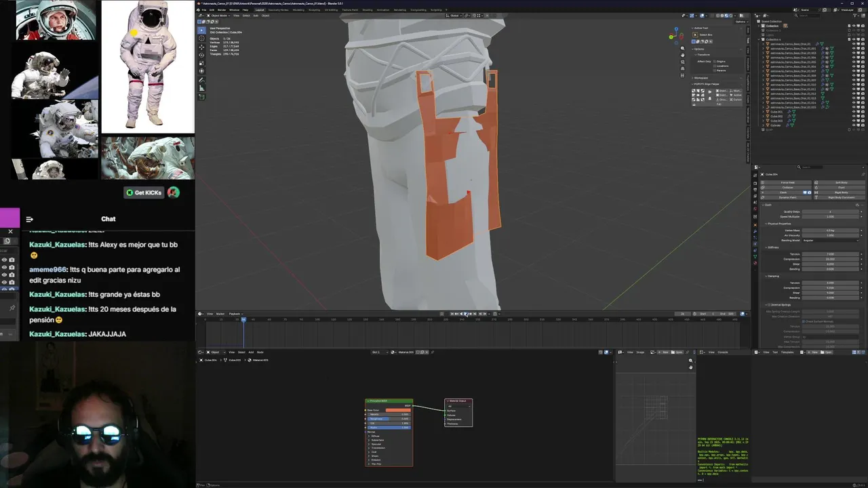The width and height of the screenshot is (868, 488).
Task: Switch to the Shading workspace tab
Action: [367, 9]
